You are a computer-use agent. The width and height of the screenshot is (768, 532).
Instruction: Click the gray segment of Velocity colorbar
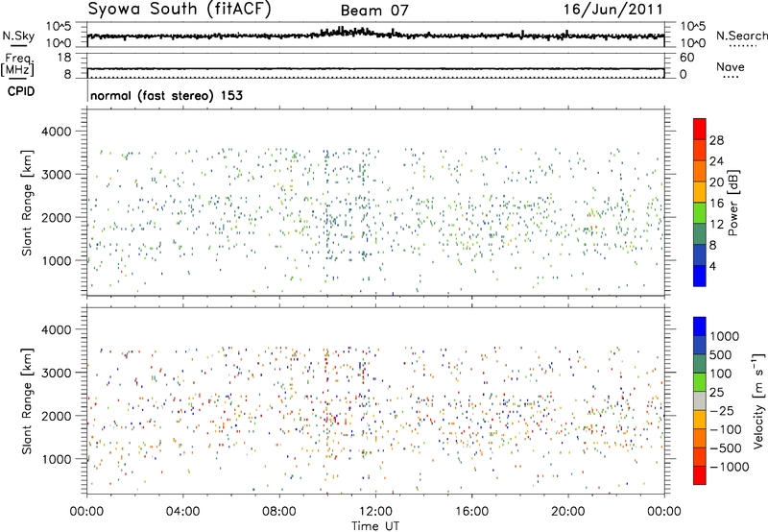point(700,401)
